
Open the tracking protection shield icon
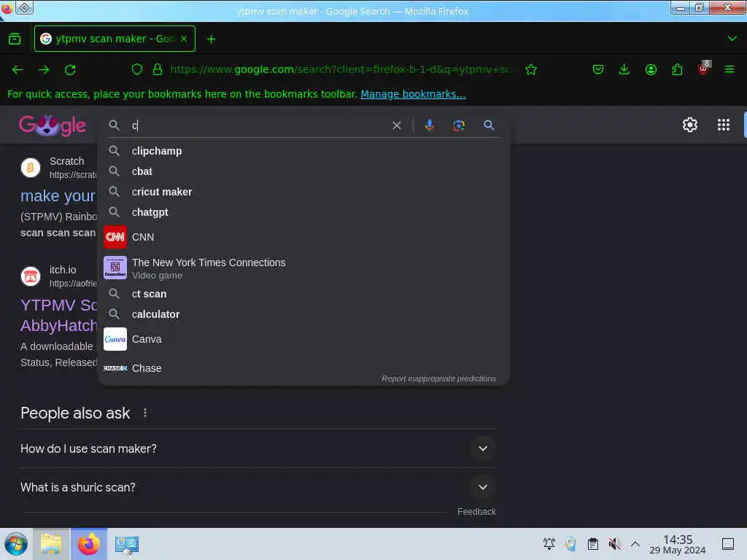coord(137,69)
